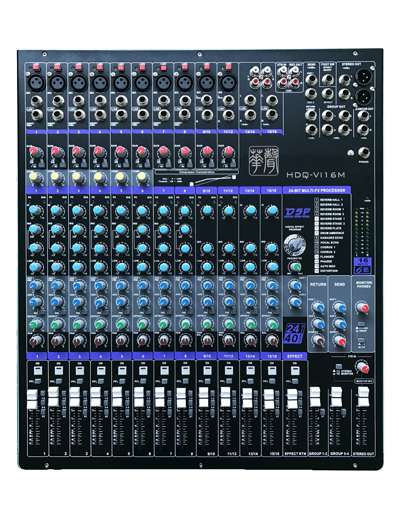Adjust the brown PAN knob on channel 2
Viewport: 399px width, 532px height.
point(57,340)
